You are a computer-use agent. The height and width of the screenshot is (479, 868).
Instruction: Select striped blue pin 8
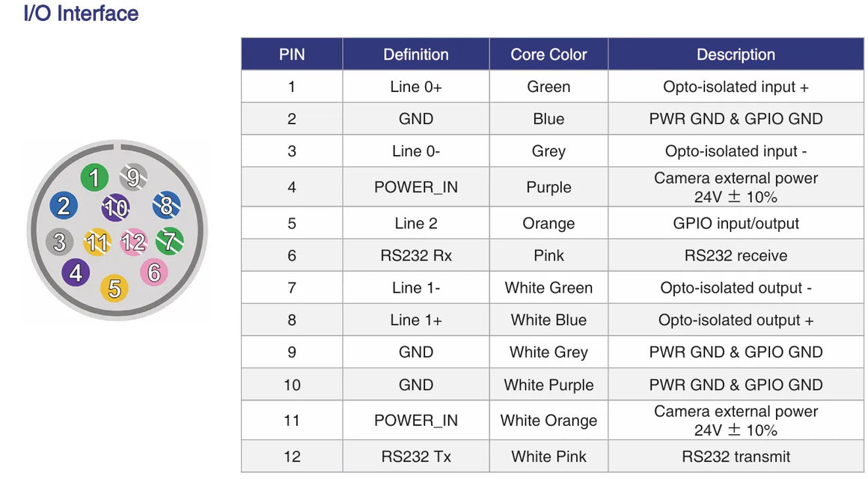(x=166, y=205)
